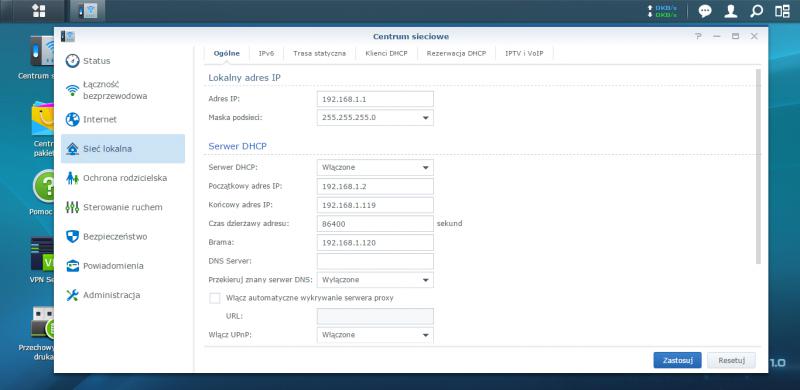800x390 pixels.
Task: Expand the Włącz UPnP dropdown
Action: point(426,335)
